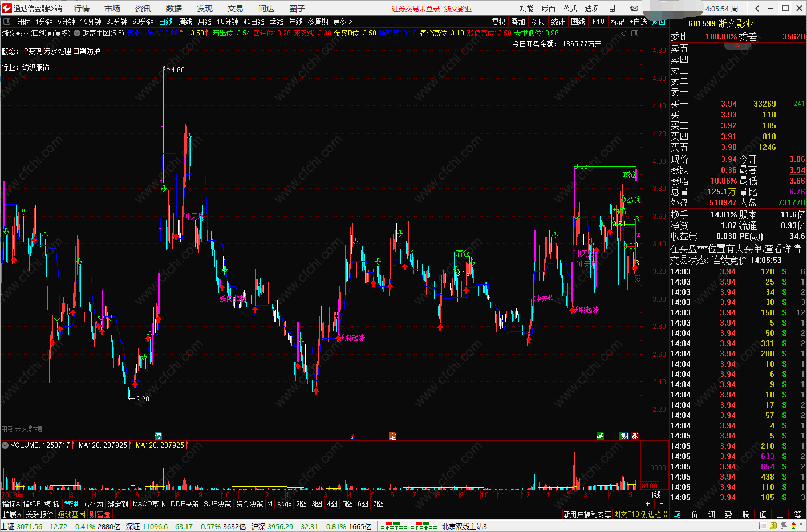Toggle the side panel icon above chart

pos(634,33)
